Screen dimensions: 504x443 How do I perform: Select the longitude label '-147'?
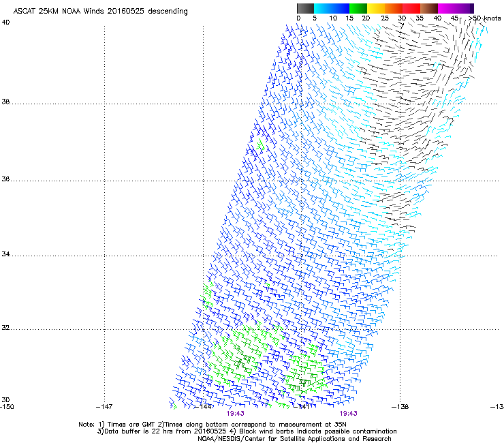click(104, 407)
